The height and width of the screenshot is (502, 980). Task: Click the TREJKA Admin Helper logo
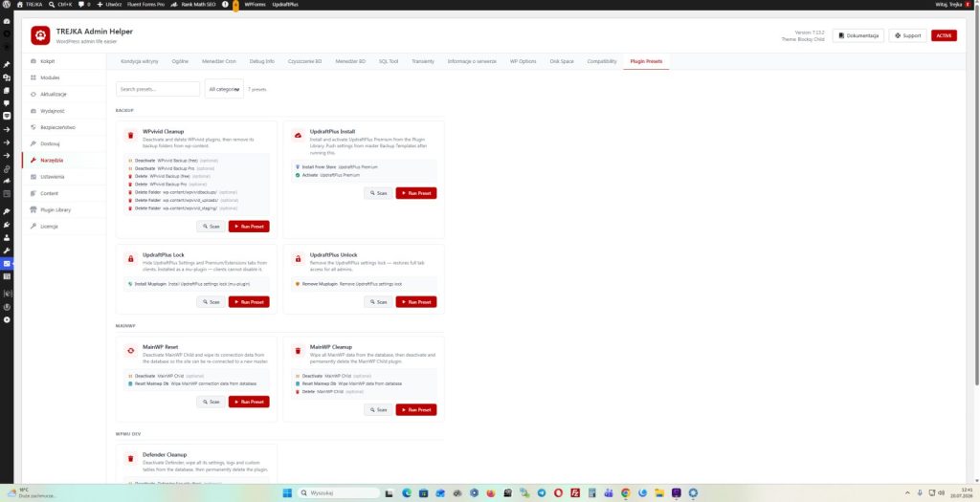click(40, 35)
